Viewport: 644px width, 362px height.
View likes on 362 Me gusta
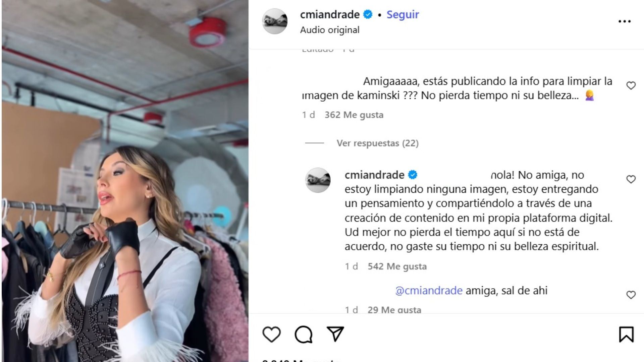point(354,115)
